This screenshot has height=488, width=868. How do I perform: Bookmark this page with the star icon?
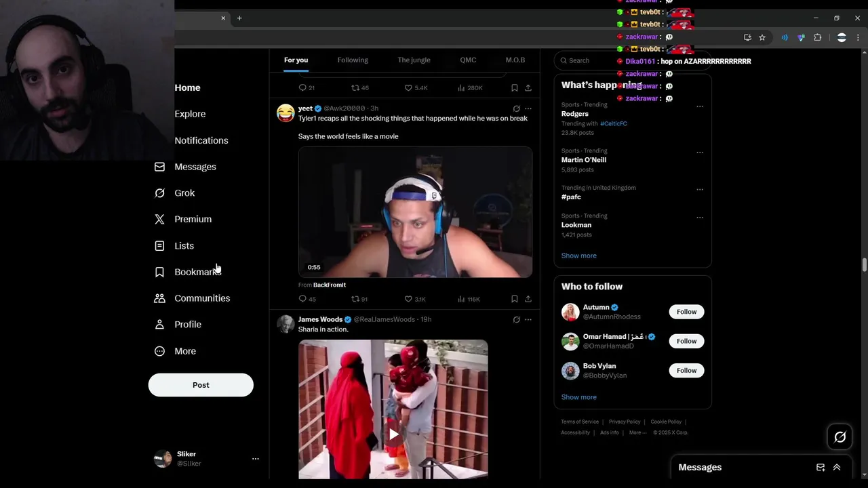[x=762, y=38]
